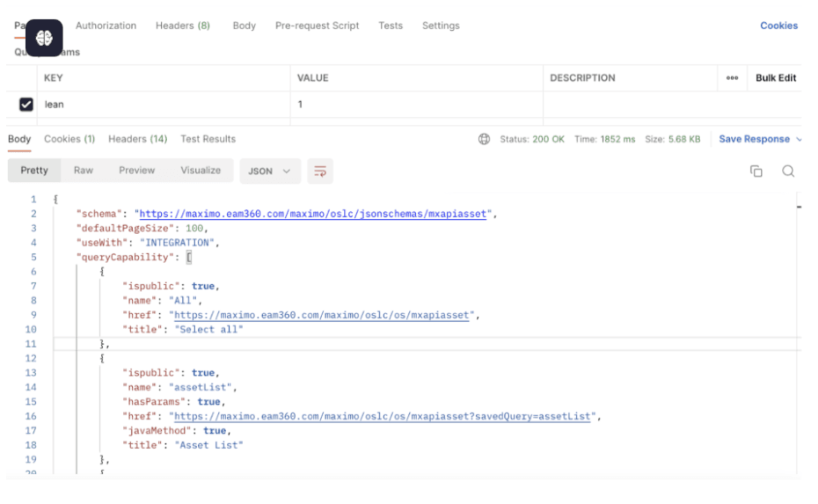818x504 pixels.
Task: Click the "useWith" key text
Action: [x=102, y=243]
